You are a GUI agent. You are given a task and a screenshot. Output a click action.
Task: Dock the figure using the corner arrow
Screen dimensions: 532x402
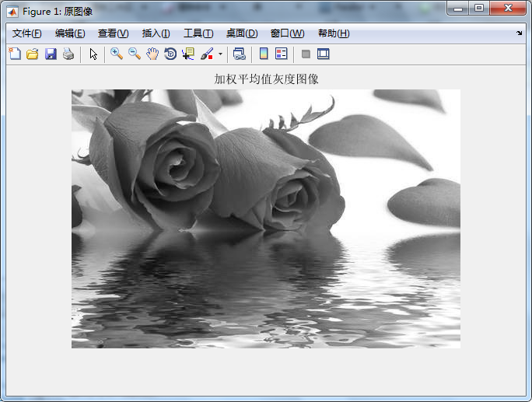point(519,33)
